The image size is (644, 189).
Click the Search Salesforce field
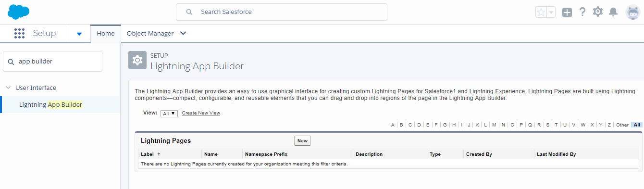point(282,12)
